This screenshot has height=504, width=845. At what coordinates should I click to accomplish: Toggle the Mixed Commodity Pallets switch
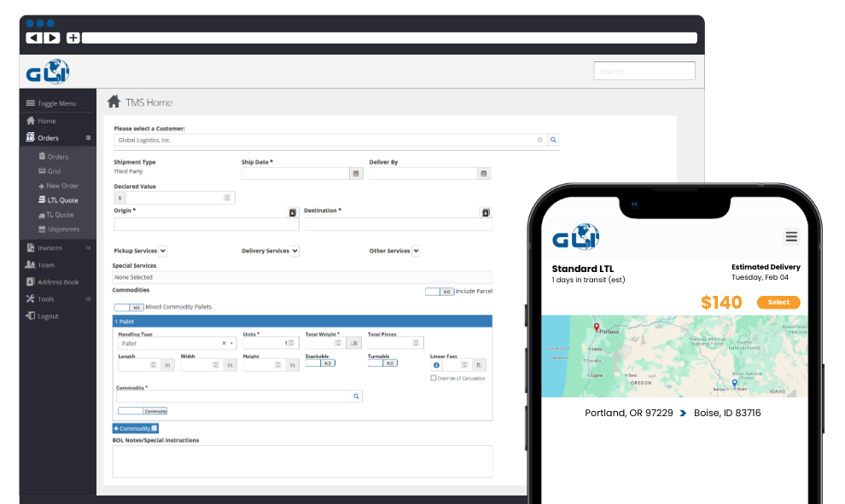tap(128, 307)
